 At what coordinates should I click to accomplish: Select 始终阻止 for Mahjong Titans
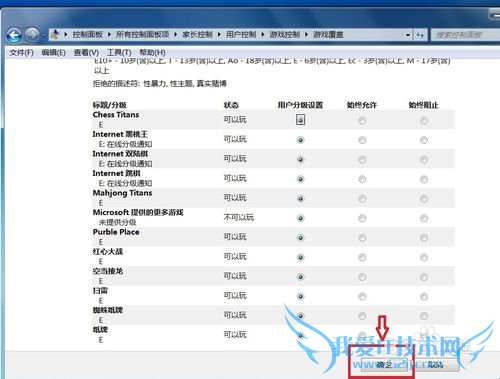424,199
